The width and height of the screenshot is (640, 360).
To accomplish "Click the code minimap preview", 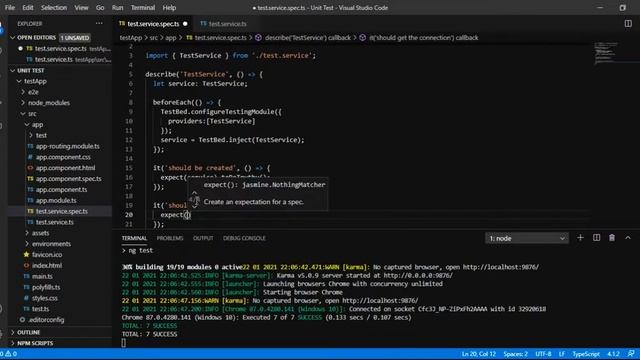I will tap(607, 52).
